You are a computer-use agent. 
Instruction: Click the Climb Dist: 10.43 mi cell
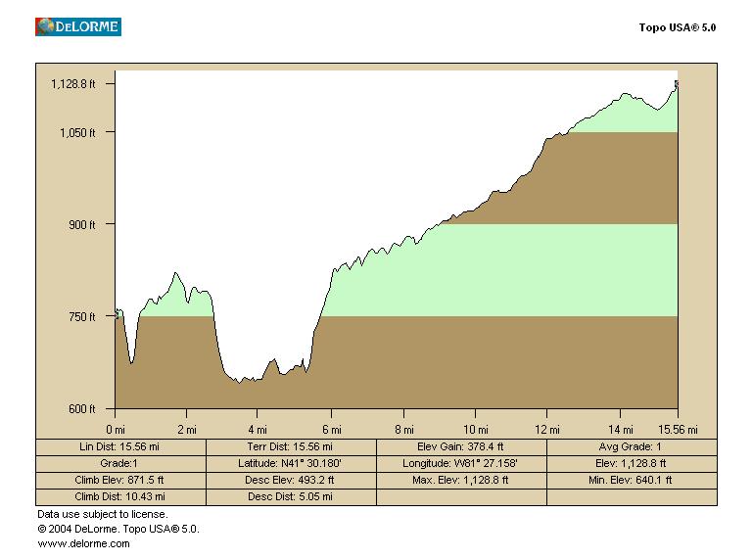click(120, 496)
